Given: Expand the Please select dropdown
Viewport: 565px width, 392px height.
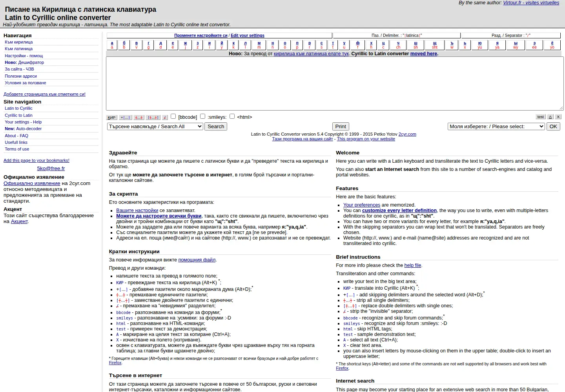Looking at the screenshot, I should pyautogui.click(x=496, y=126).
